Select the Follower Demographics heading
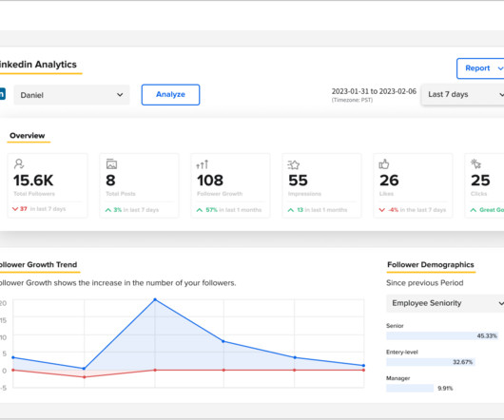 coord(431,265)
